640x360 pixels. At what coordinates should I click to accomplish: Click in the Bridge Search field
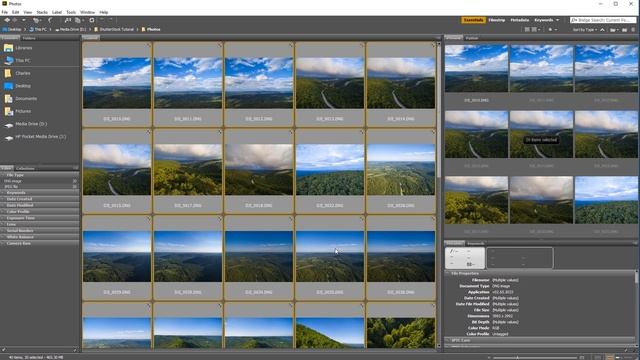pyautogui.click(x=604, y=20)
